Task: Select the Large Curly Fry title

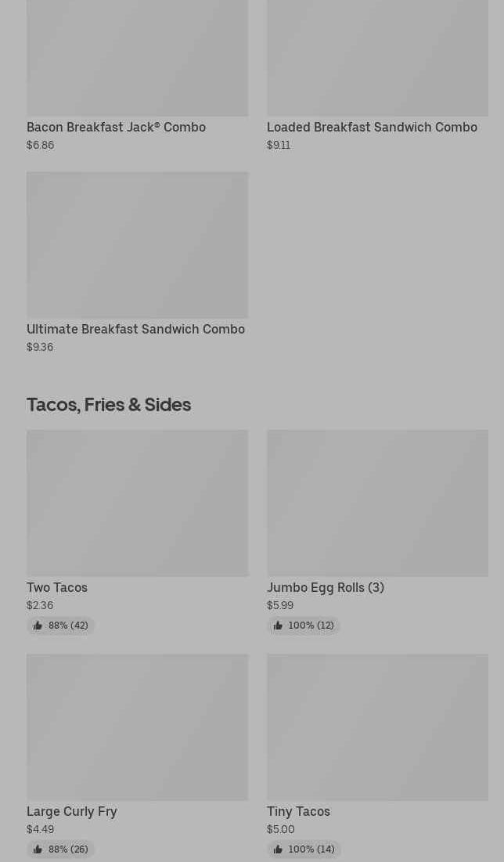Action: coord(71,811)
